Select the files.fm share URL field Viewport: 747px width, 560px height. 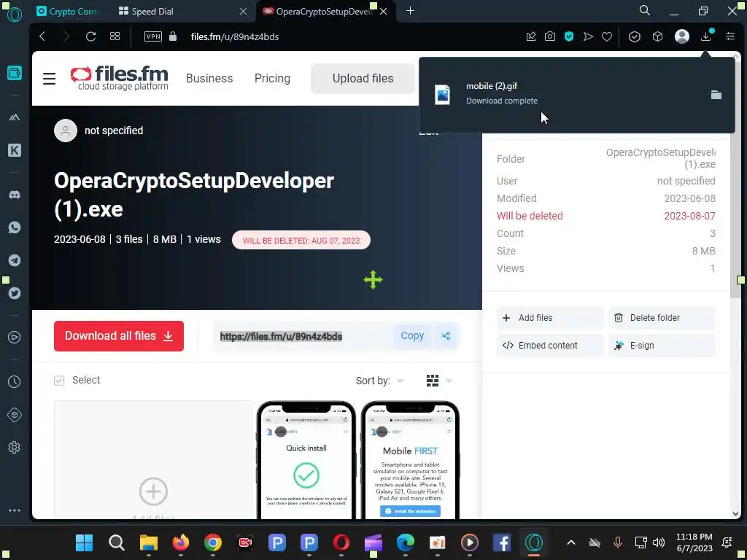pos(305,337)
